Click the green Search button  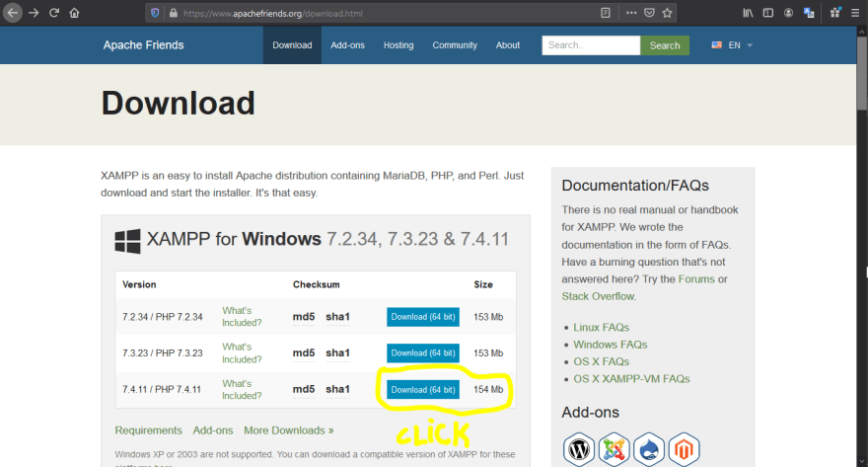pyautogui.click(x=665, y=45)
